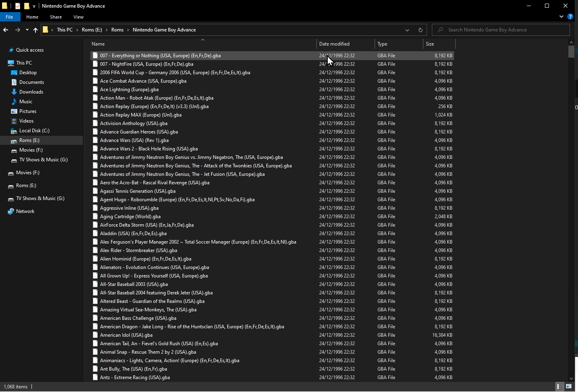Click the Help question mark icon
The width and height of the screenshot is (578, 392).
click(570, 17)
